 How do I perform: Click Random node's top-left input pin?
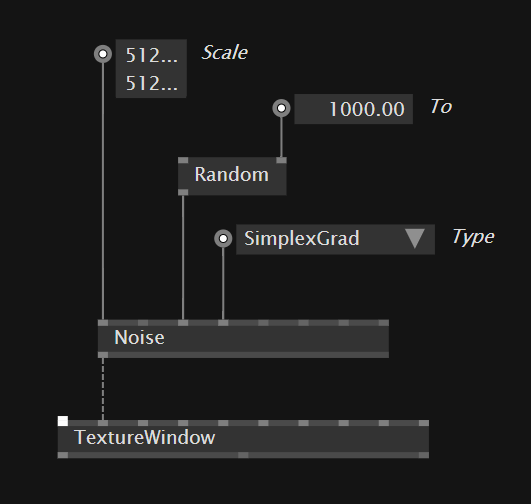point(183,160)
